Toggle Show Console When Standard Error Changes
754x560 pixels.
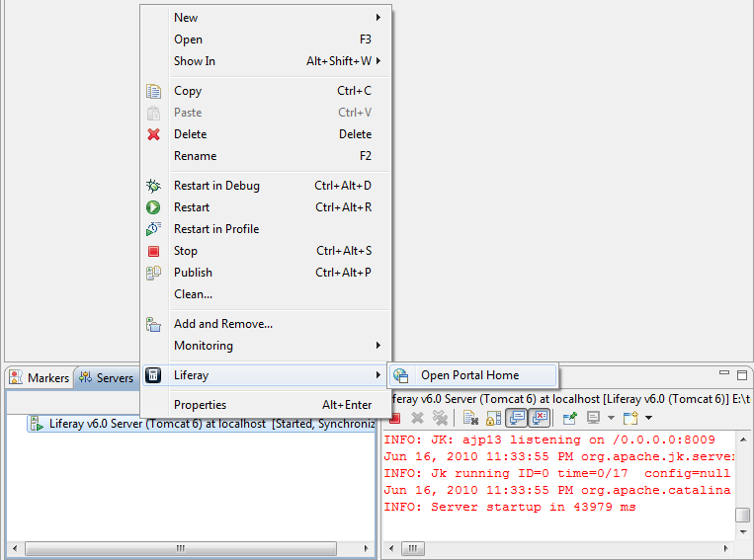coord(539,418)
